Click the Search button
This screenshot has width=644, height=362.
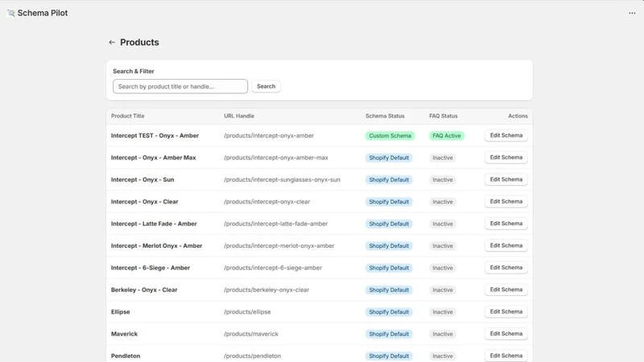[266, 86]
